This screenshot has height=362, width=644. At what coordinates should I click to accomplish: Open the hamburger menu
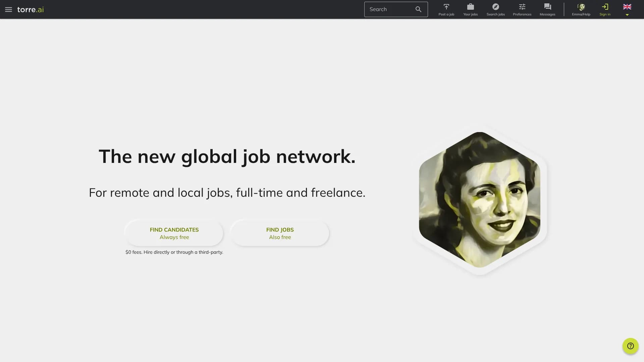pos(8,9)
